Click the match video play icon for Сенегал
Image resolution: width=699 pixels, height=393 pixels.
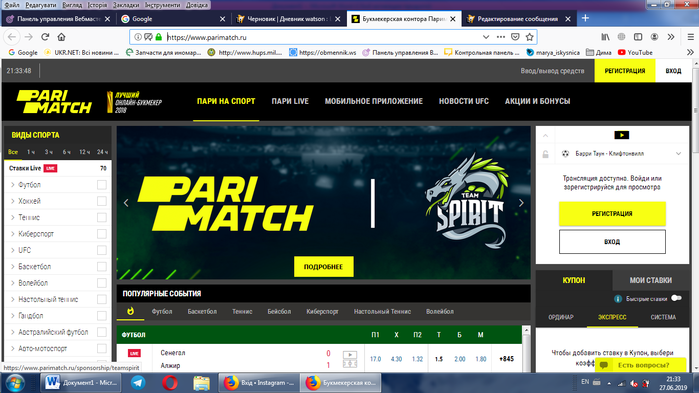(350, 355)
